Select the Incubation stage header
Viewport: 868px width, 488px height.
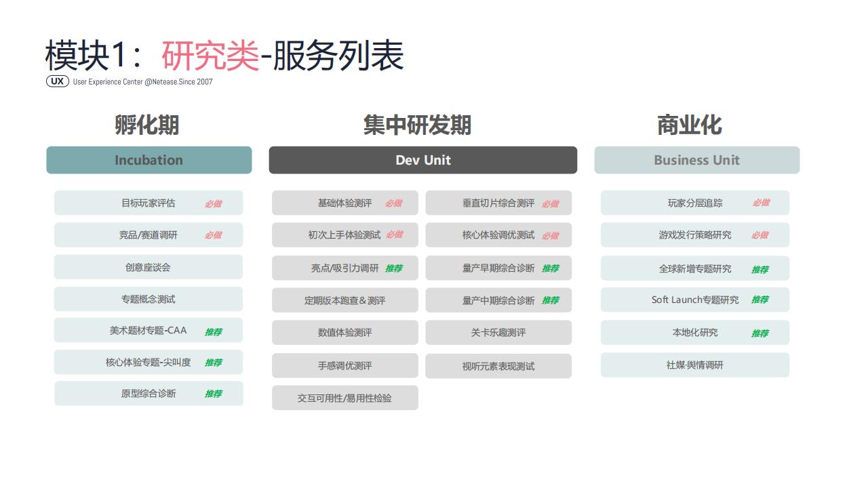point(149,160)
